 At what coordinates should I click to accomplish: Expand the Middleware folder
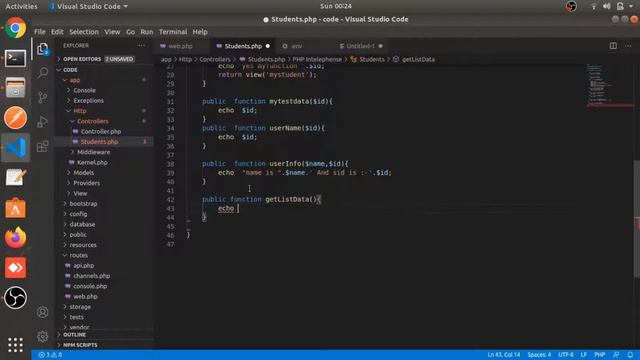(104, 152)
